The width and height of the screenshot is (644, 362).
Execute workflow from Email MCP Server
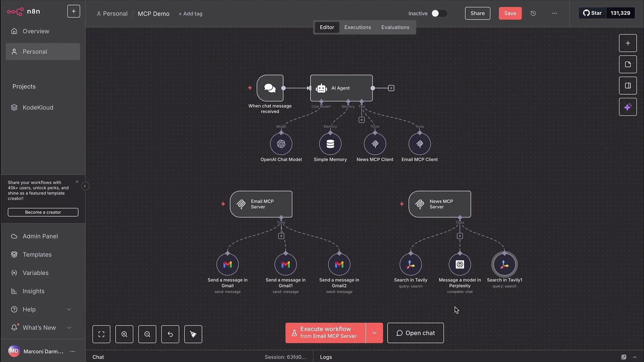[x=325, y=333]
